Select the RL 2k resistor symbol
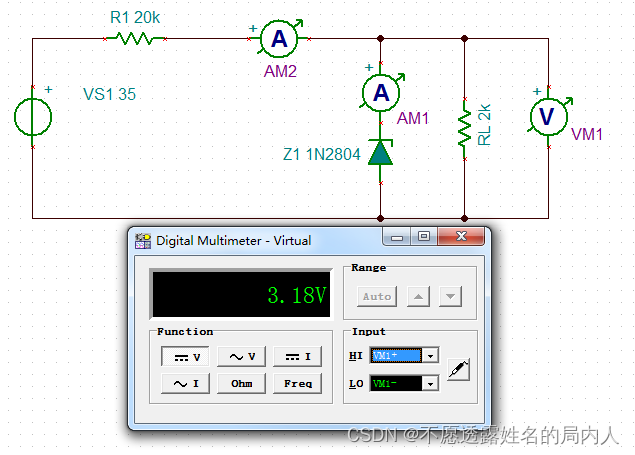 tap(465, 129)
